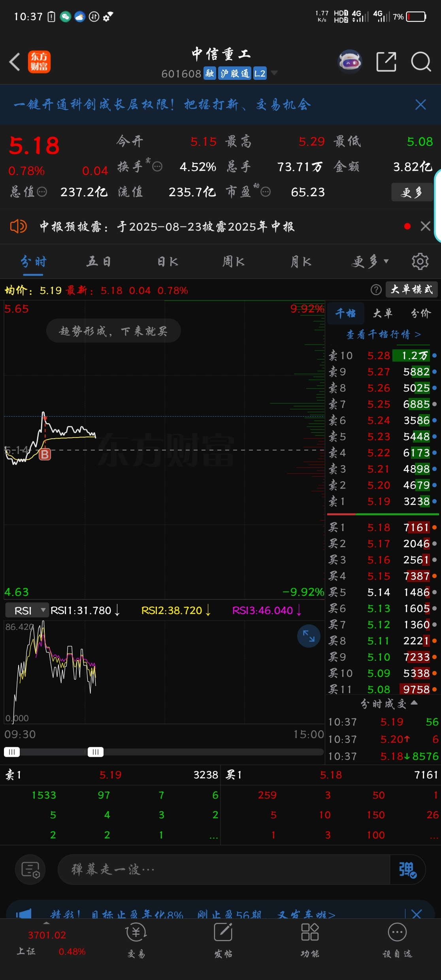Focus the 弹幕走一波 input field
The height and width of the screenshot is (980, 441).
pos(224,870)
